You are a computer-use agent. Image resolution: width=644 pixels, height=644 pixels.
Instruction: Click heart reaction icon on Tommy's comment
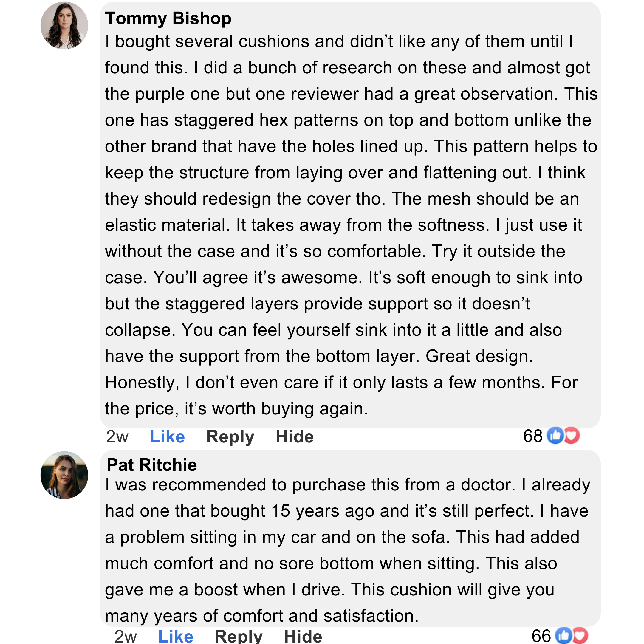[x=572, y=435]
